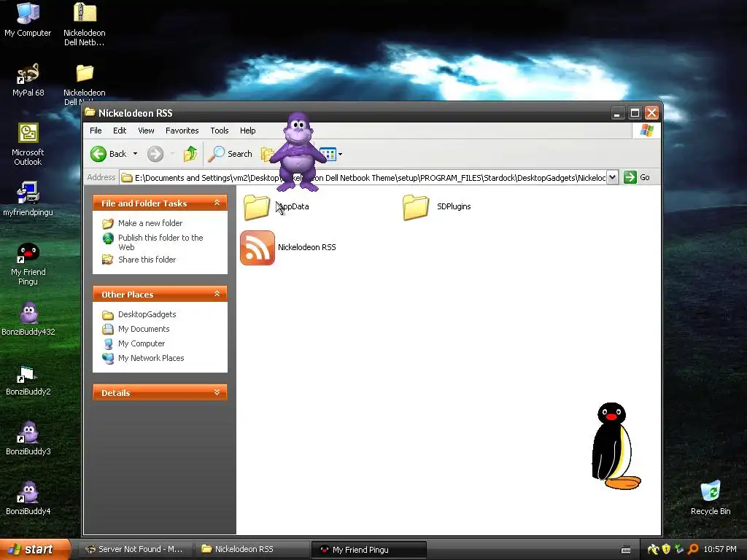Image resolution: width=747 pixels, height=560 pixels.
Task: Open the View menu
Action: (x=146, y=131)
